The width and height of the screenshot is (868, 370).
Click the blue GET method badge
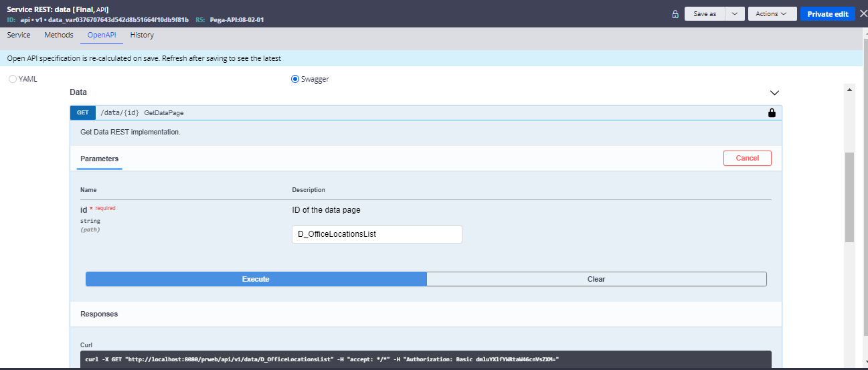pyautogui.click(x=83, y=113)
